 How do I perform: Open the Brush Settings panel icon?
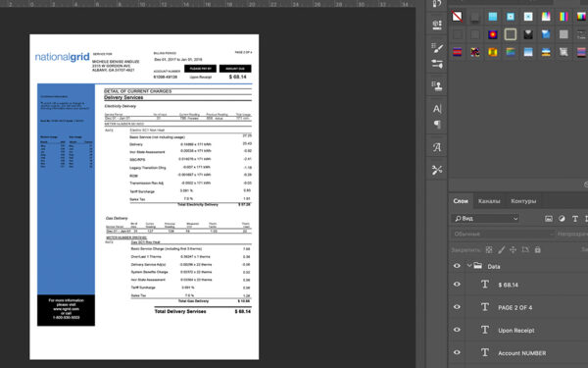pos(437,47)
